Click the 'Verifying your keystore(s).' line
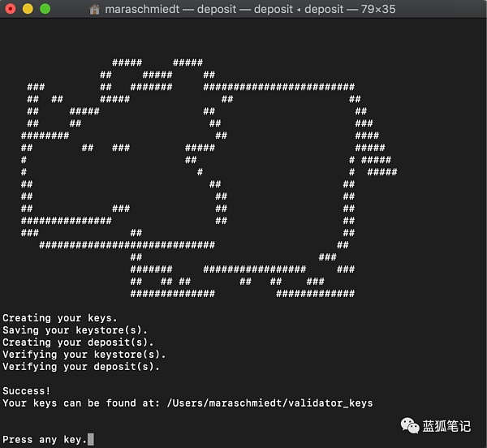Viewport: 487px width, 448px height. coord(84,355)
